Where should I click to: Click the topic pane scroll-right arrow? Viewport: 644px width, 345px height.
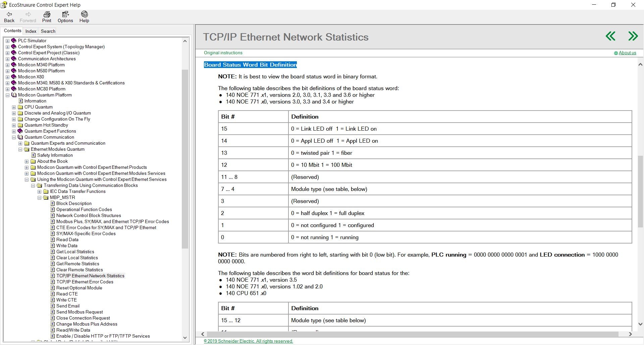[x=630, y=334]
